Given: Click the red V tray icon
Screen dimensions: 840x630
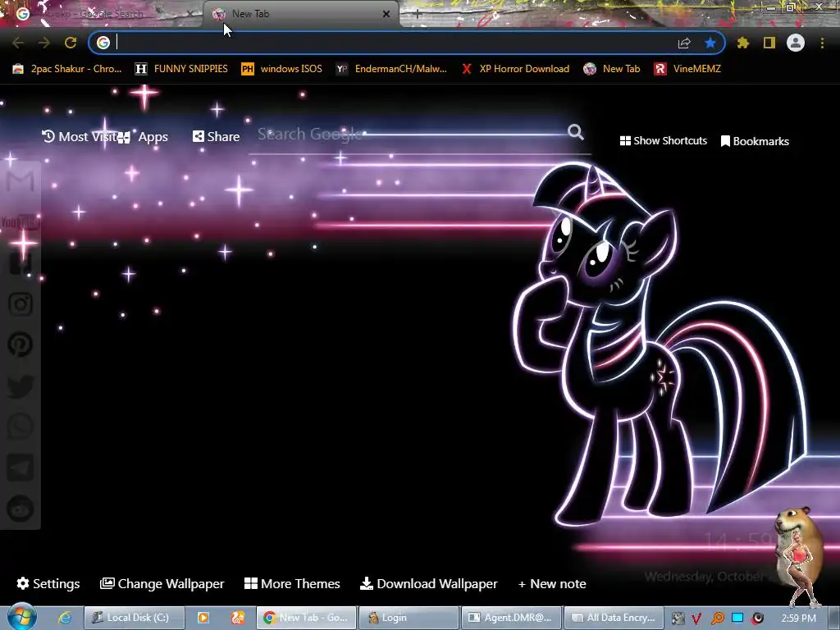Looking at the screenshot, I should pos(696,619).
